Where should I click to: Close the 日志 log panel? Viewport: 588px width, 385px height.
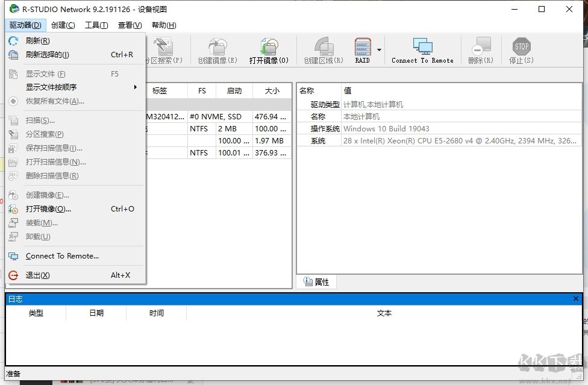tap(575, 299)
